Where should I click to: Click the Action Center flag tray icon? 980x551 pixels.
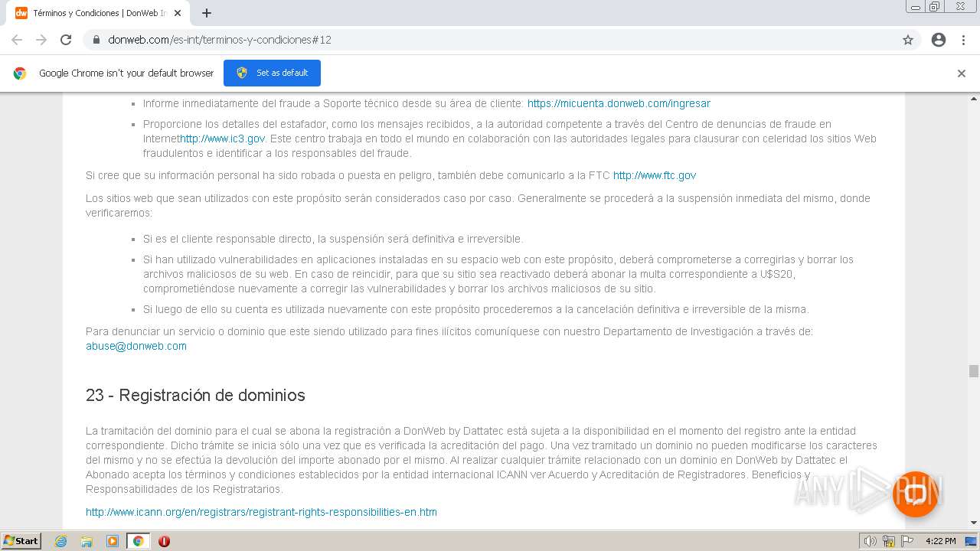click(x=906, y=541)
